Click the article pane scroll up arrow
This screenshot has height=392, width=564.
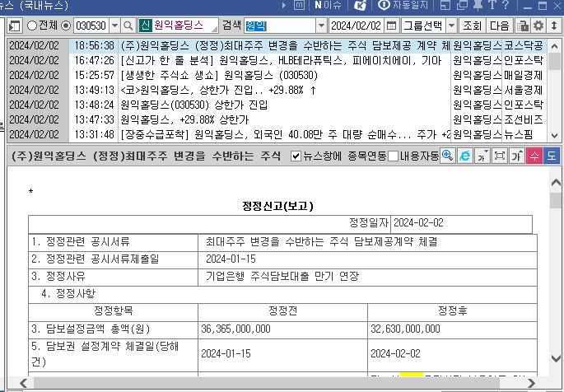tap(556, 182)
